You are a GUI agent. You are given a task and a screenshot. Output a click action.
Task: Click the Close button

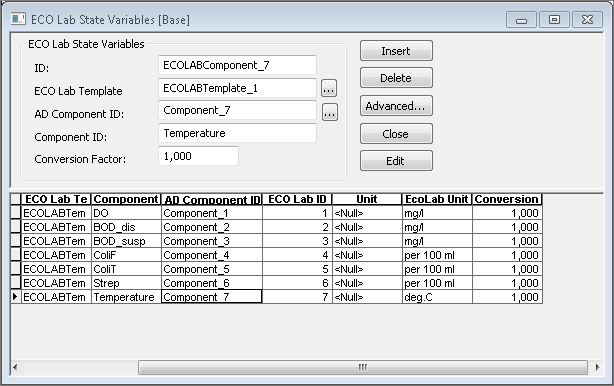396,134
